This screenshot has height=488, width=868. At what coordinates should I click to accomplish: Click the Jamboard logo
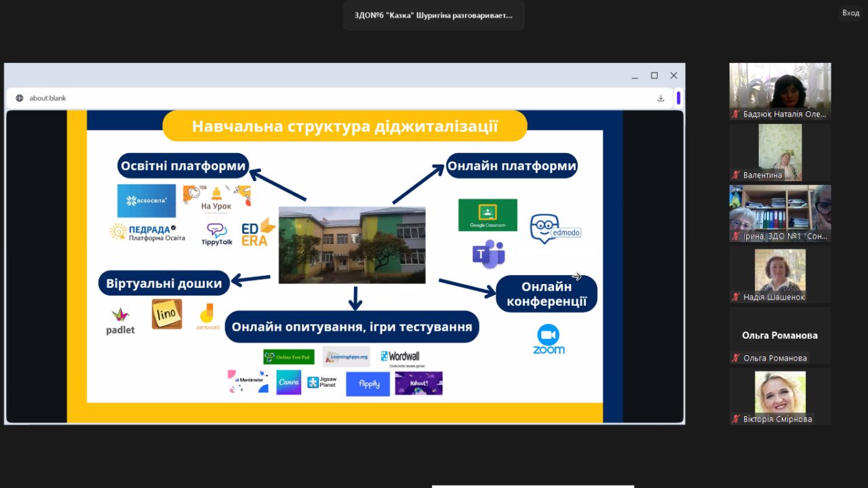point(208,317)
